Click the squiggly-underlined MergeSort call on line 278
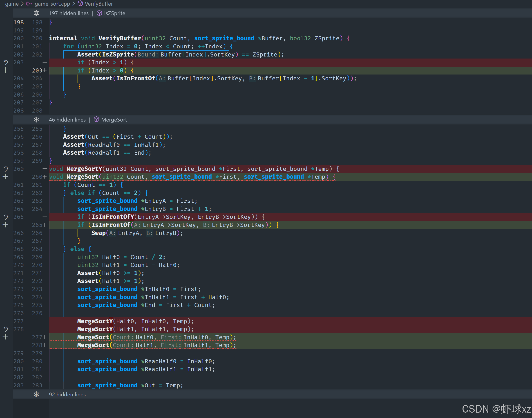Image resolution: width=532 pixels, height=418 pixels. click(x=93, y=345)
